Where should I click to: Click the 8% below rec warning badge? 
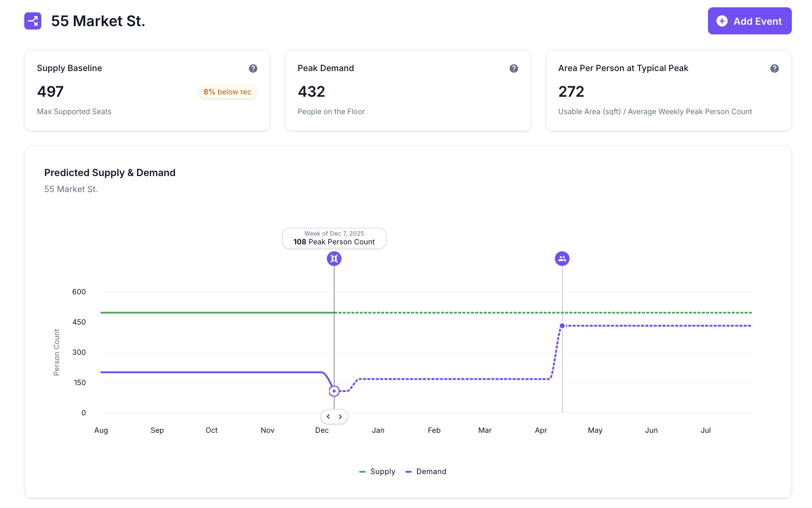coord(228,92)
